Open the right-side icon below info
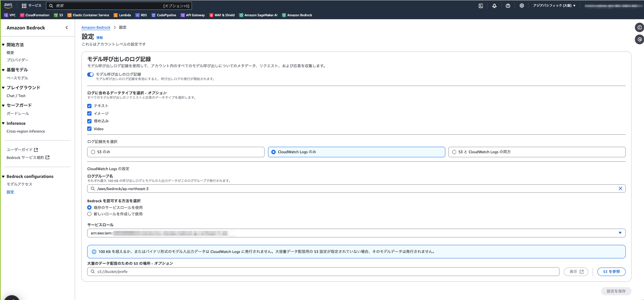Image resolution: width=644 pixels, height=300 pixels. pos(639,40)
